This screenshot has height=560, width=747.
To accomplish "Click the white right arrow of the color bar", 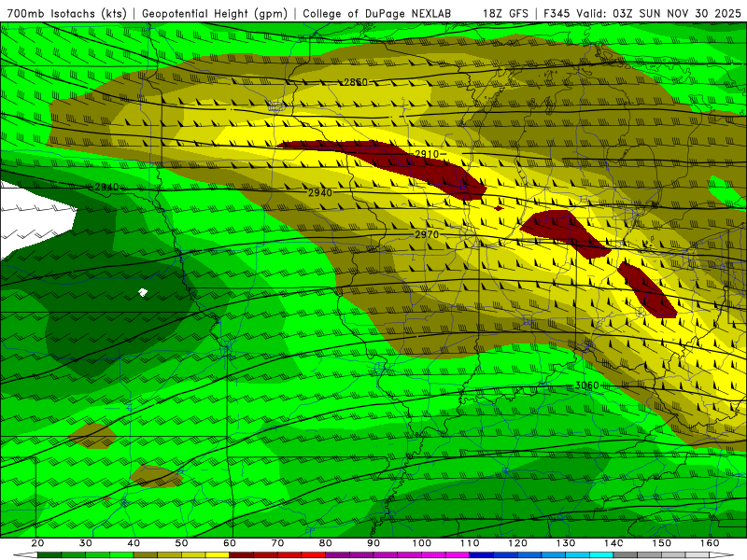I will 722,555.
